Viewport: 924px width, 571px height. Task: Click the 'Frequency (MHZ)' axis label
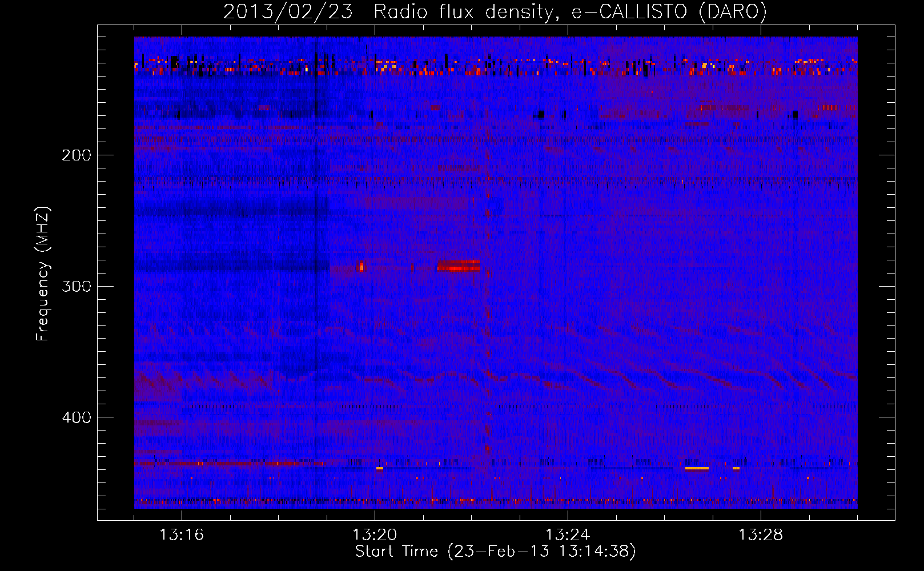[x=43, y=274]
